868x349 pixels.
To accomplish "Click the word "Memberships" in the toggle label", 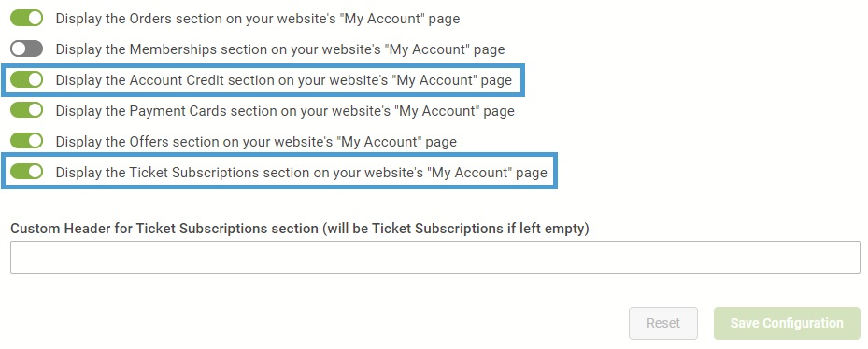I will (x=173, y=49).
